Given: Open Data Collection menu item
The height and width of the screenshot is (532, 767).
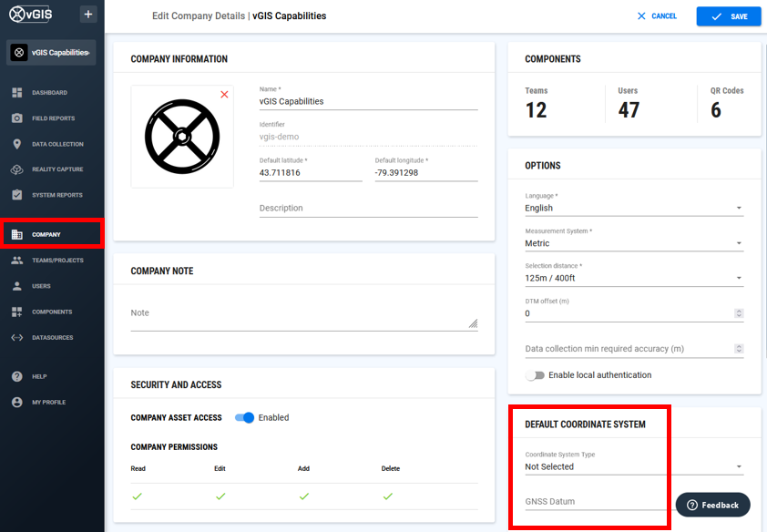Looking at the screenshot, I should click(57, 144).
